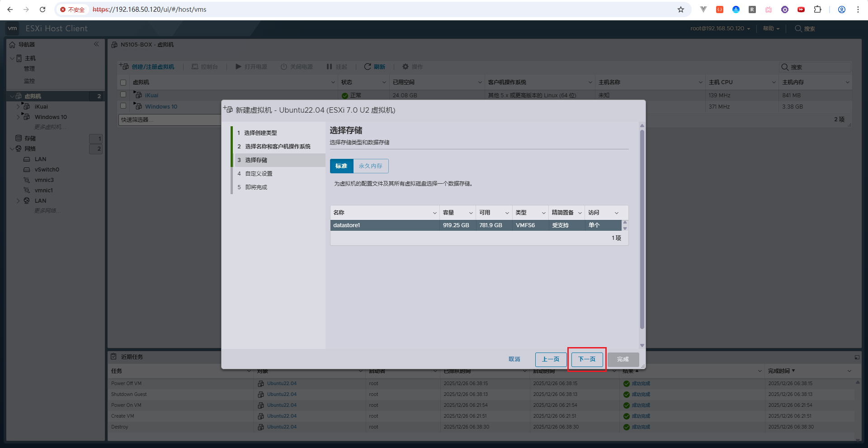
Task: Click the vSwitch0 network icon
Action: tap(27, 170)
